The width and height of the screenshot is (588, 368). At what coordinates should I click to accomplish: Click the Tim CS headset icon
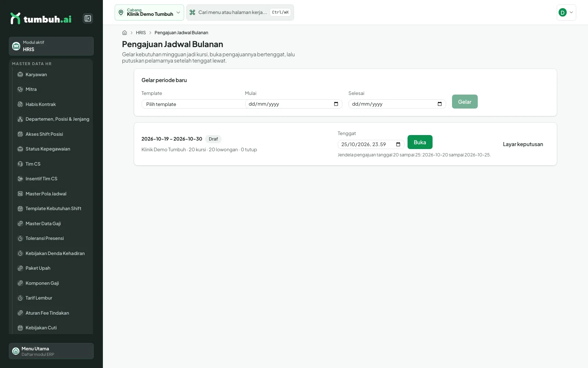click(20, 164)
